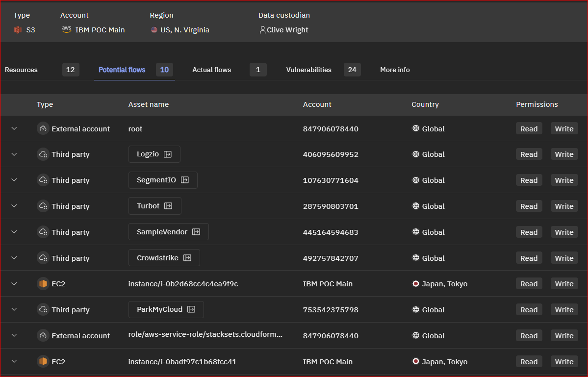Click the open-link icon beside SegmentIO
Viewport: 588px width, 377px height.
[185, 180]
